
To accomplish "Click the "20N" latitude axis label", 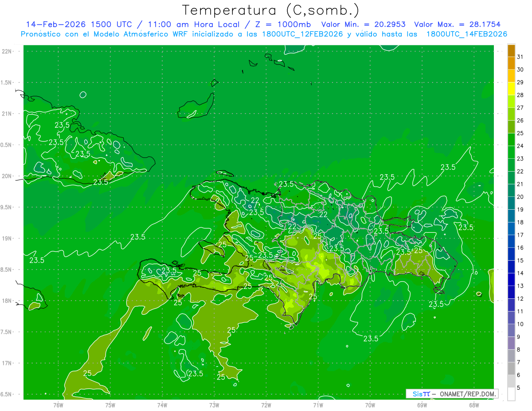I will pyautogui.click(x=7, y=176).
